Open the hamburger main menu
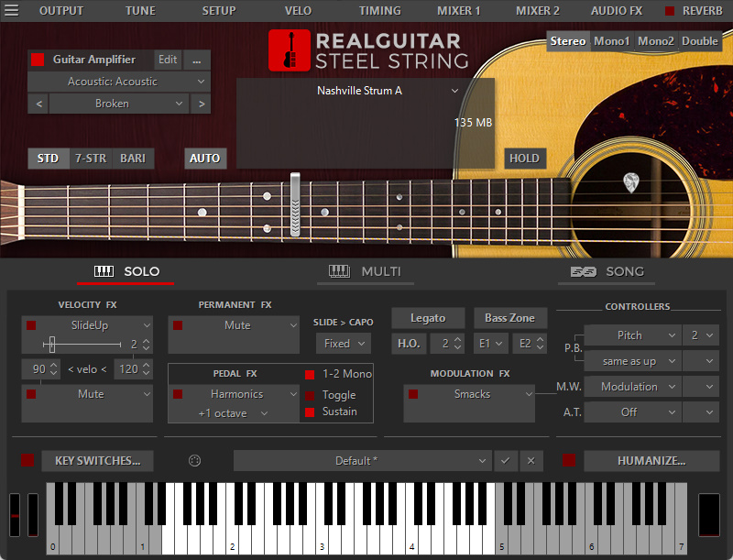The height and width of the screenshot is (560, 733). [x=11, y=11]
